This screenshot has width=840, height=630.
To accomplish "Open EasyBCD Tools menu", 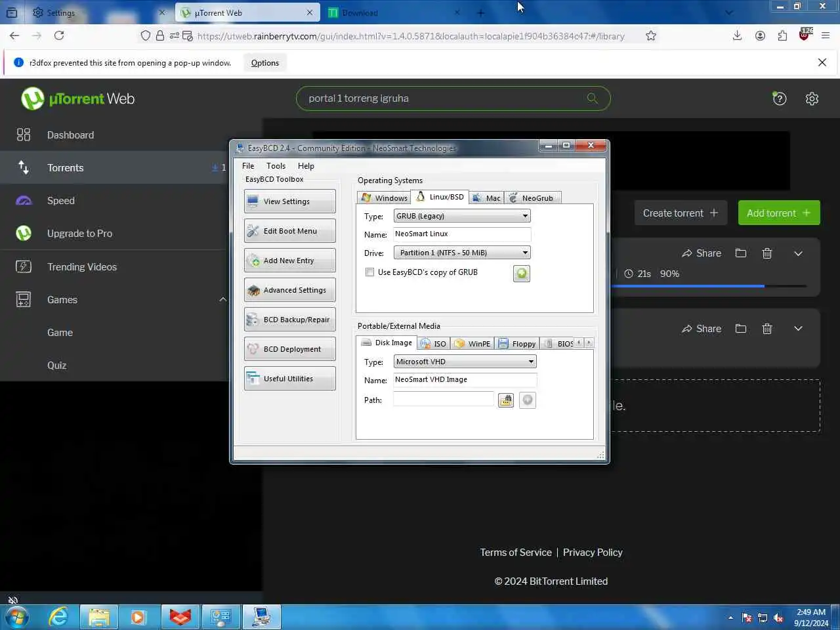I will pos(276,166).
